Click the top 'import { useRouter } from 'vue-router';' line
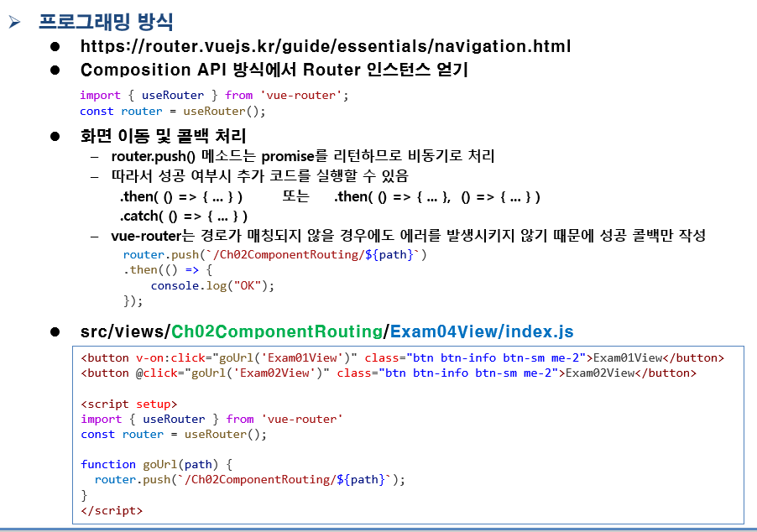The height and width of the screenshot is (532, 757). coord(214,95)
